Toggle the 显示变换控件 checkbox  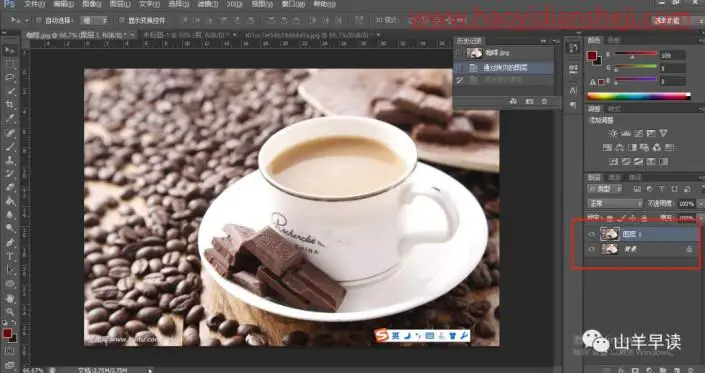click(122, 20)
